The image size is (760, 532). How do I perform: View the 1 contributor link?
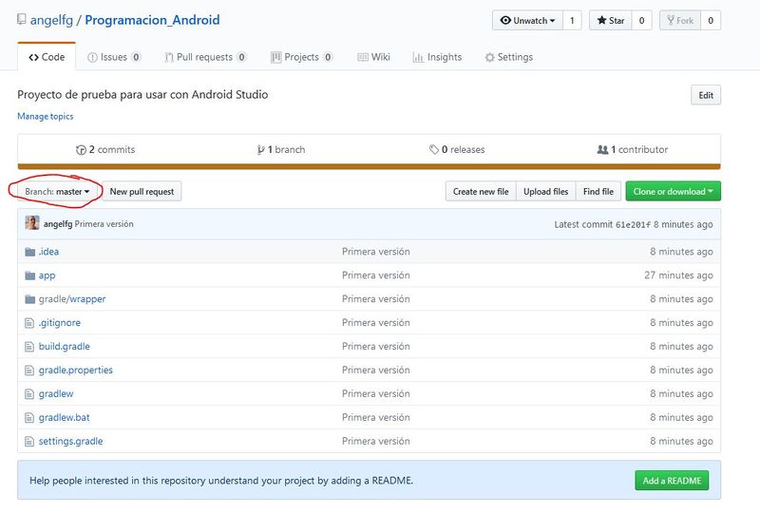pos(633,150)
